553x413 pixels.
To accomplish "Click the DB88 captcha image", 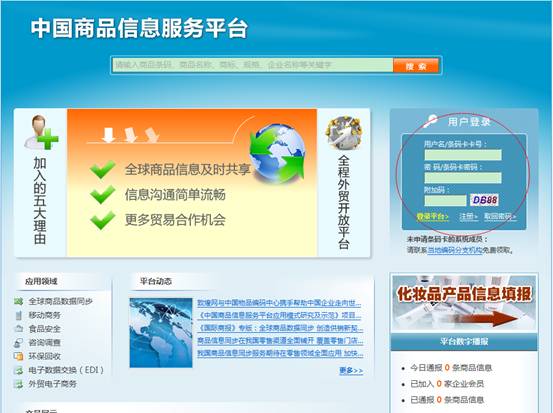I will pyautogui.click(x=485, y=200).
